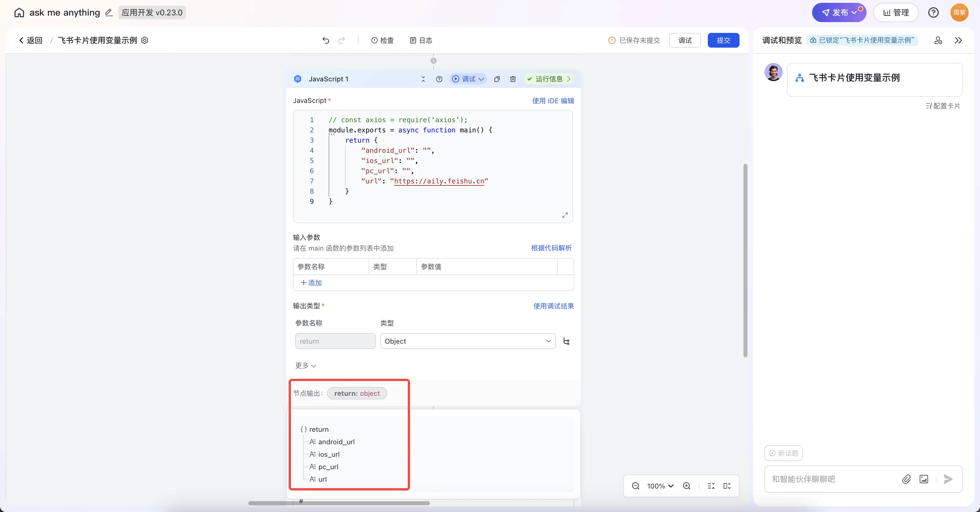
Task: Select android_url in output tree
Action: coord(332,442)
